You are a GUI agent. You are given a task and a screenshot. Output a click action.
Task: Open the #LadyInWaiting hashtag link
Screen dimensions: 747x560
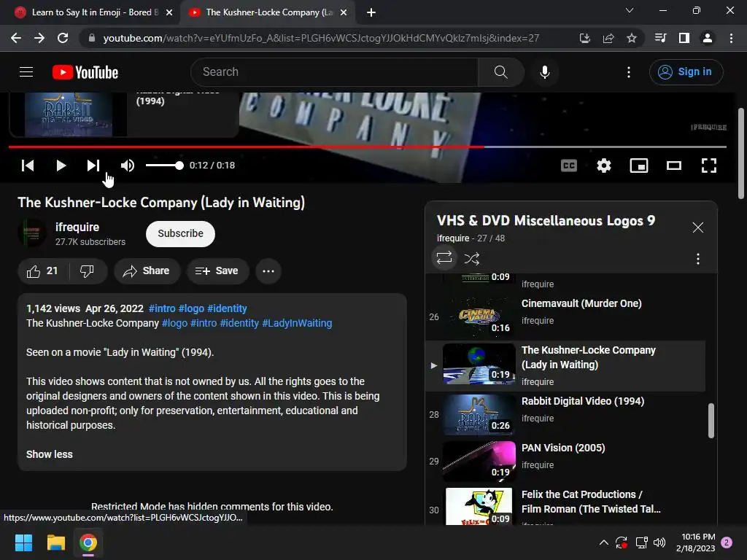(298, 323)
